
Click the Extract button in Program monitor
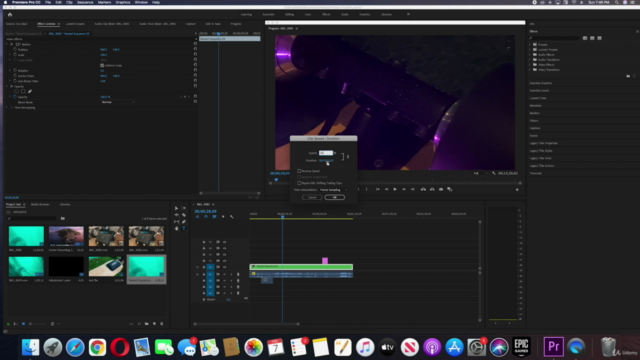pyautogui.click(x=432, y=189)
